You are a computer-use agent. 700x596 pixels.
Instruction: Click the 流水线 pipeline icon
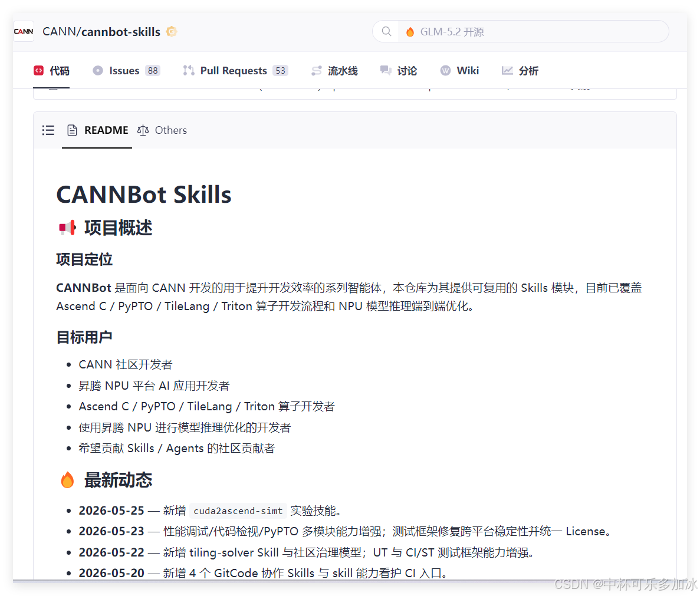click(x=317, y=71)
